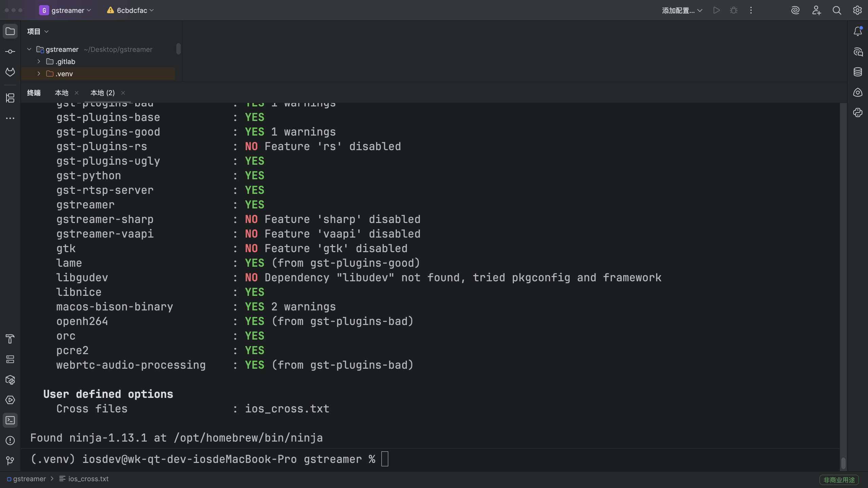
Task: Click the Search Everywhere magnifier icon
Action: coord(837,11)
